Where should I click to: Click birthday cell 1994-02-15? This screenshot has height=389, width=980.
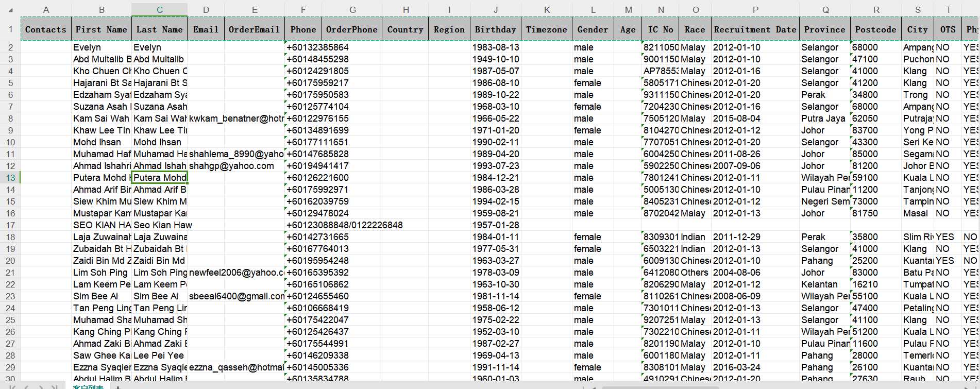(x=496, y=201)
